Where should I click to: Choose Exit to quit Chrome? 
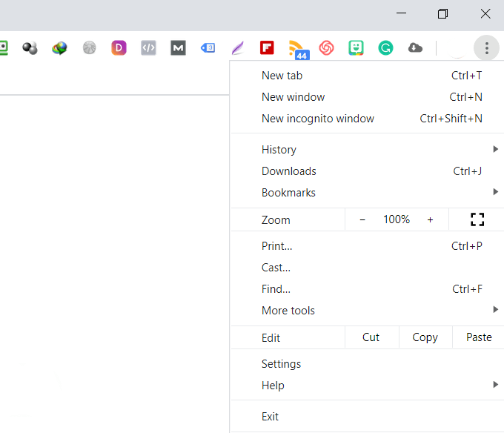368,417
